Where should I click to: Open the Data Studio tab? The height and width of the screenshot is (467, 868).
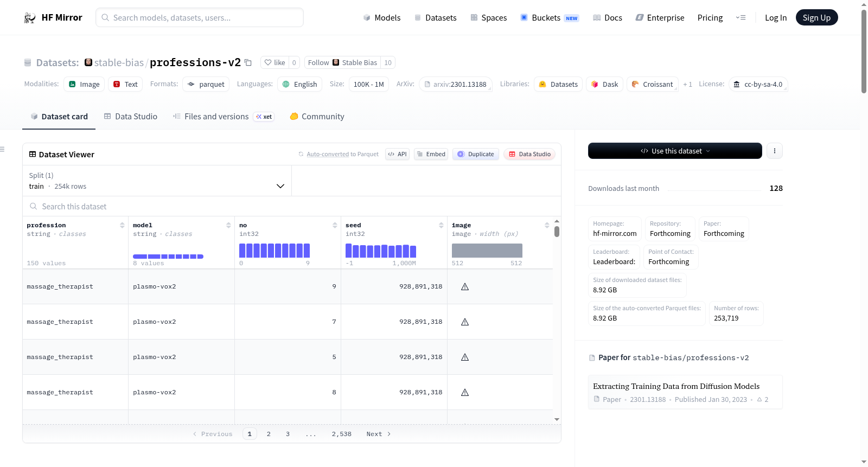(x=131, y=116)
